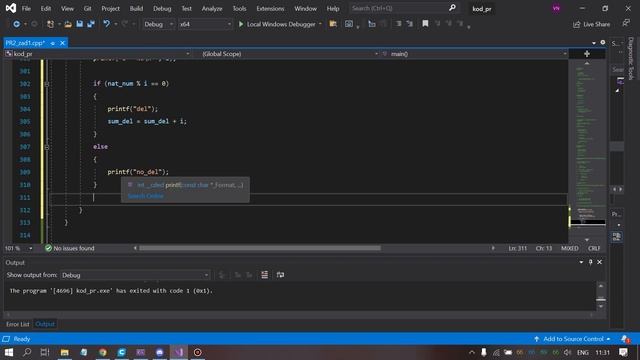
Task: Click the No issues found indicator
Action: [x=70, y=248]
